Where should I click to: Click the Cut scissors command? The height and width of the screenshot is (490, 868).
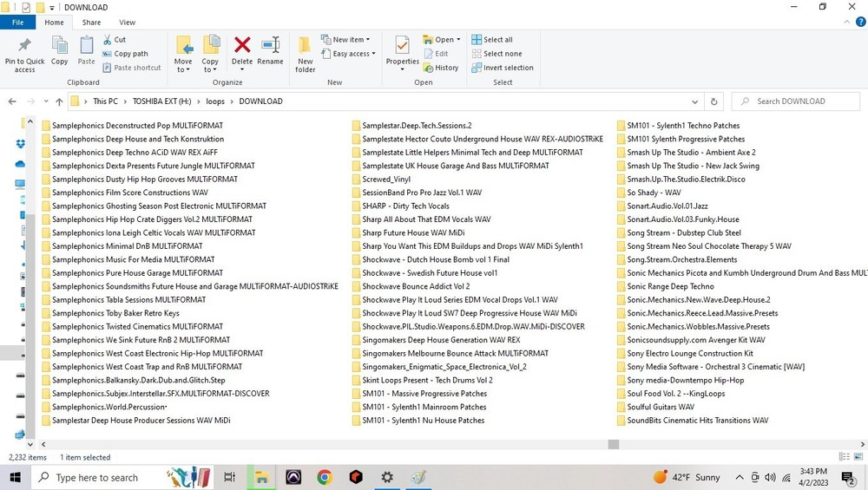pos(115,40)
